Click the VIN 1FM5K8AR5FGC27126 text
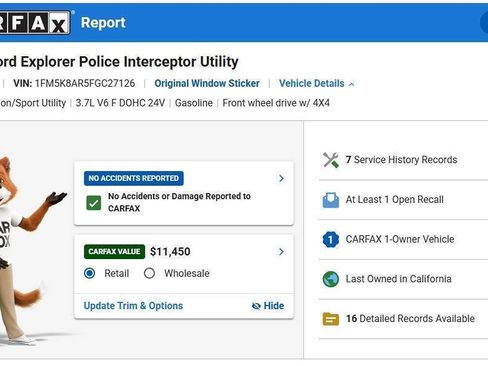This screenshot has height=366, width=488. pyautogui.click(x=74, y=83)
